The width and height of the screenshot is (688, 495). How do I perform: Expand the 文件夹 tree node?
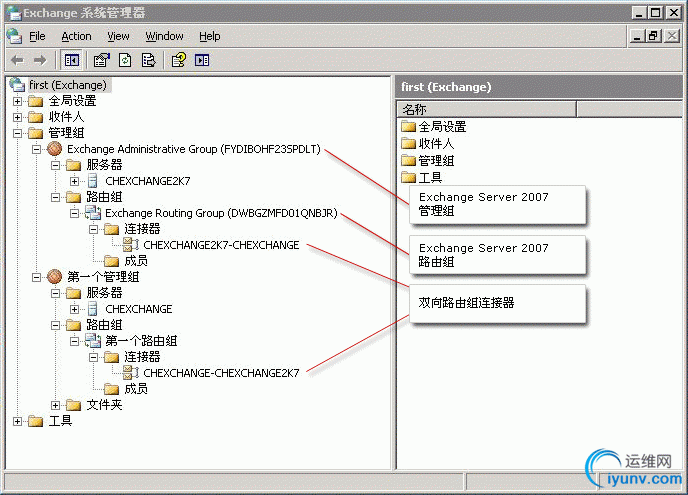coord(55,405)
